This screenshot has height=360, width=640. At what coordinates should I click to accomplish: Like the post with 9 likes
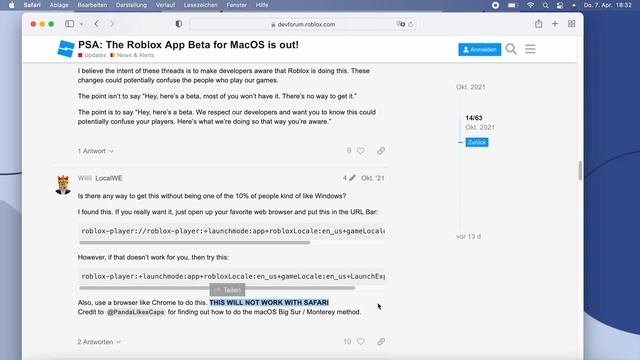pos(360,151)
